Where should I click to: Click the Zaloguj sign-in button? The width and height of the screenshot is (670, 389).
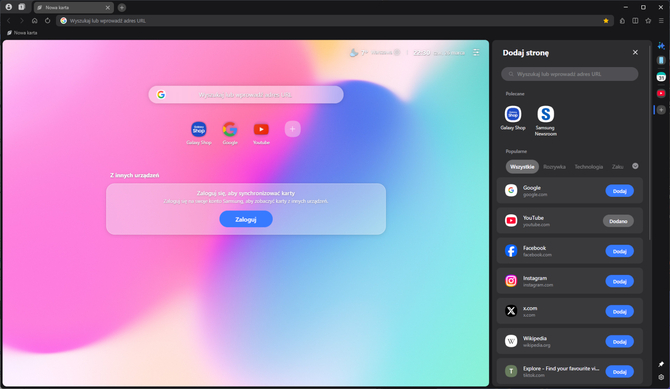246,219
